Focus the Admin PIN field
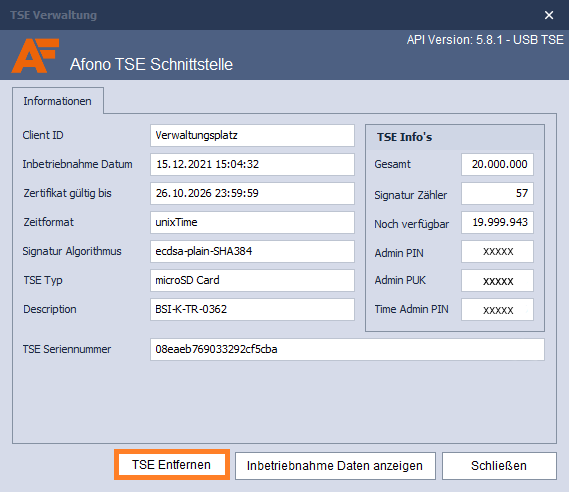Screen dimensions: 569x492 (497, 251)
